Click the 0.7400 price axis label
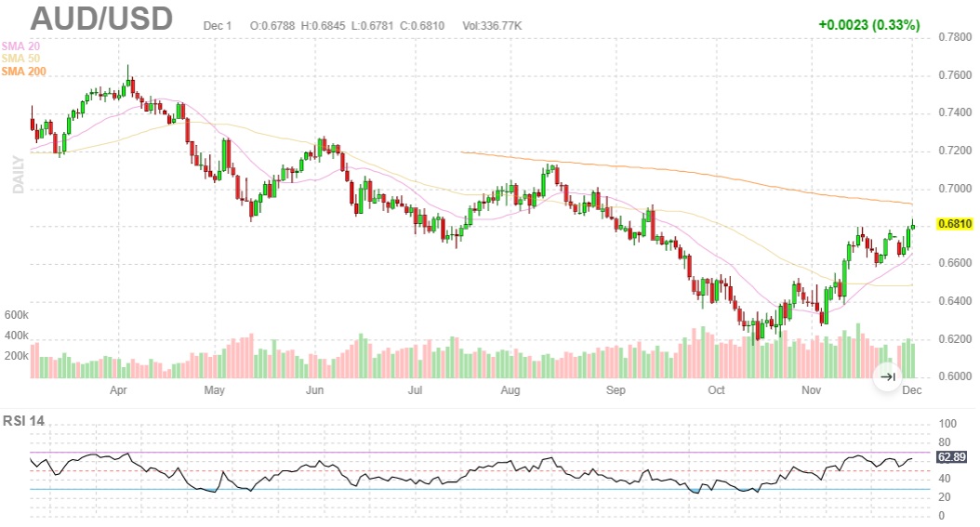Viewport: 980px width, 527px height. pyautogui.click(x=955, y=112)
